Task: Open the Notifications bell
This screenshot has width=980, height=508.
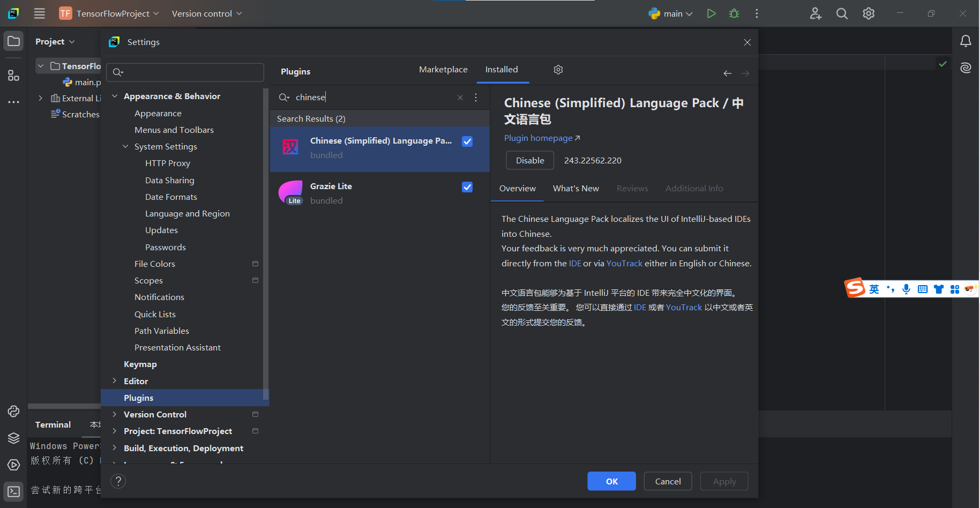Action: coord(966,41)
